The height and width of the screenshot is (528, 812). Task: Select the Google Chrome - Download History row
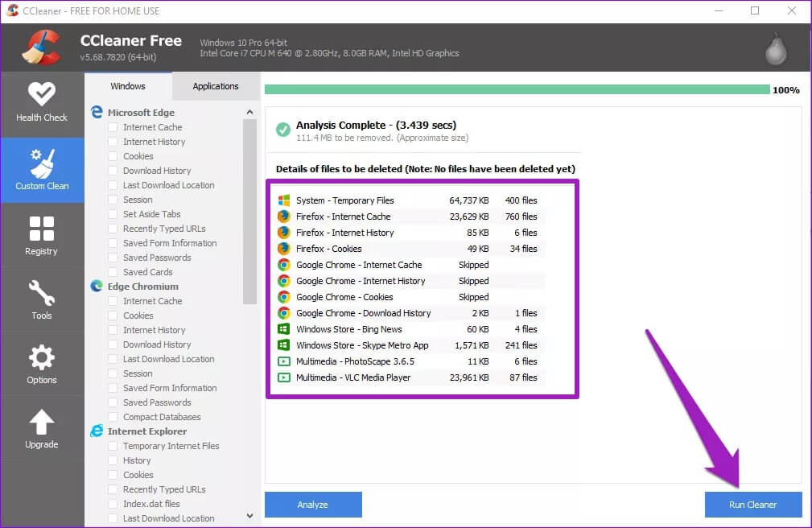[410, 312]
